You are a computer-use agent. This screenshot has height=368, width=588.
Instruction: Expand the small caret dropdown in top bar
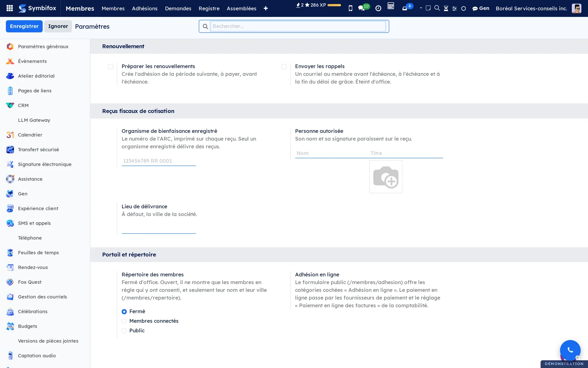[421, 8]
